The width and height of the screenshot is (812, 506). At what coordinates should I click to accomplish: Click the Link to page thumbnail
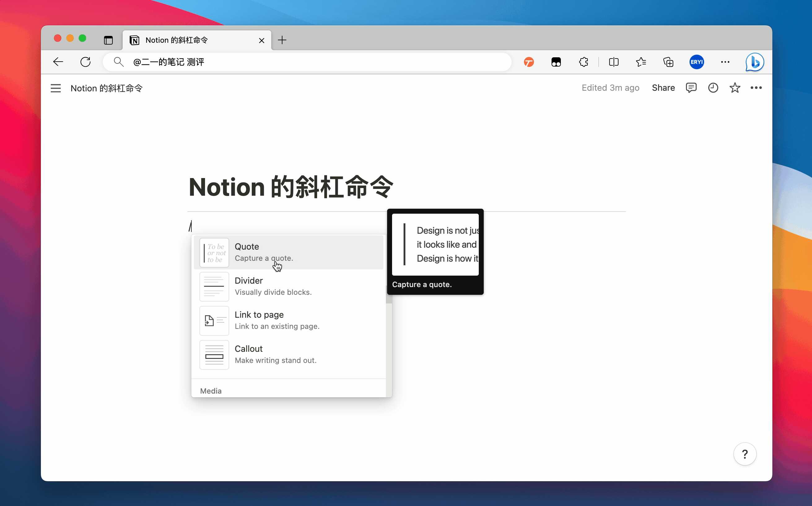(214, 321)
